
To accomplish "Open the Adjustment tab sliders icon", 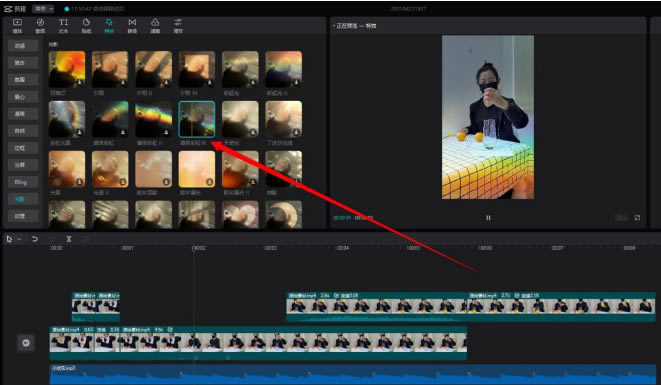I will click(x=178, y=25).
